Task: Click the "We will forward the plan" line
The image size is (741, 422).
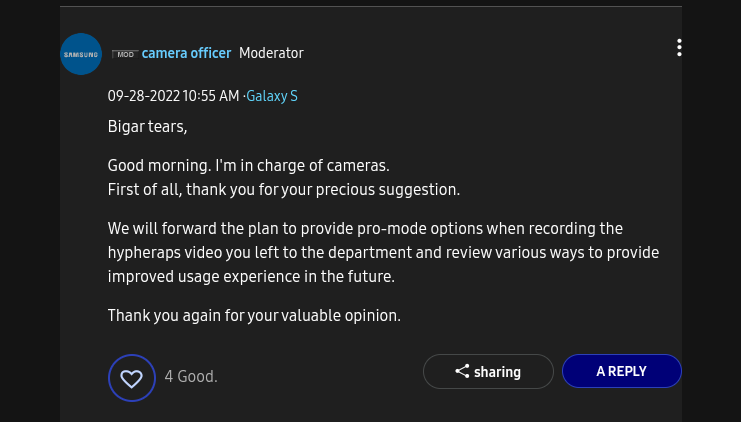Action: [365, 228]
